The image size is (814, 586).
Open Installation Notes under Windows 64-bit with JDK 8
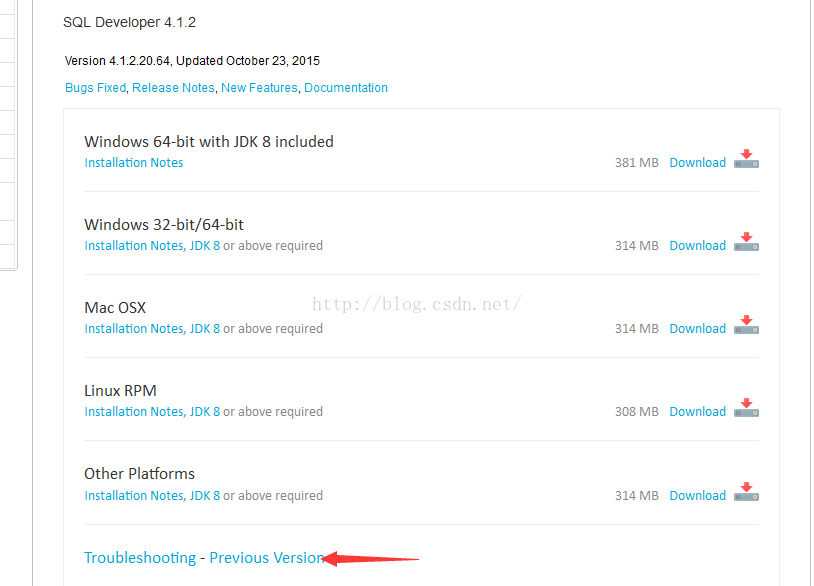point(134,163)
